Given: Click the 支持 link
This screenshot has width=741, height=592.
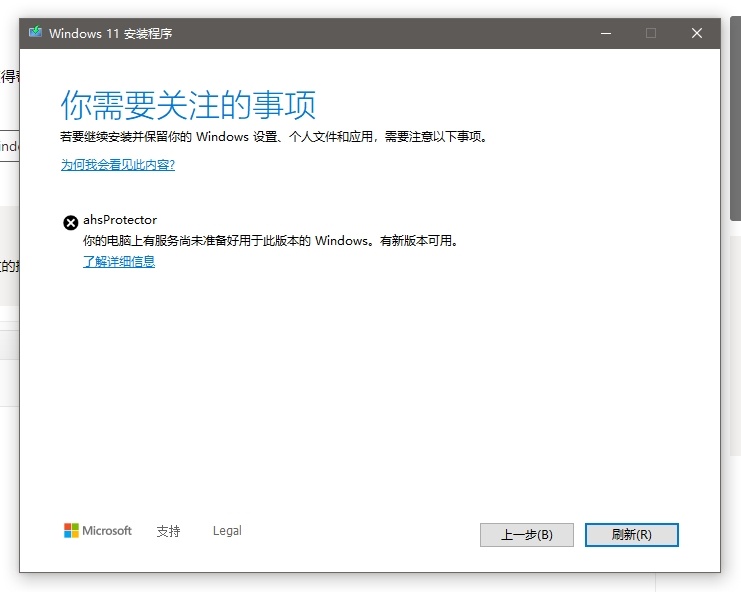Looking at the screenshot, I should click(x=168, y=531).
